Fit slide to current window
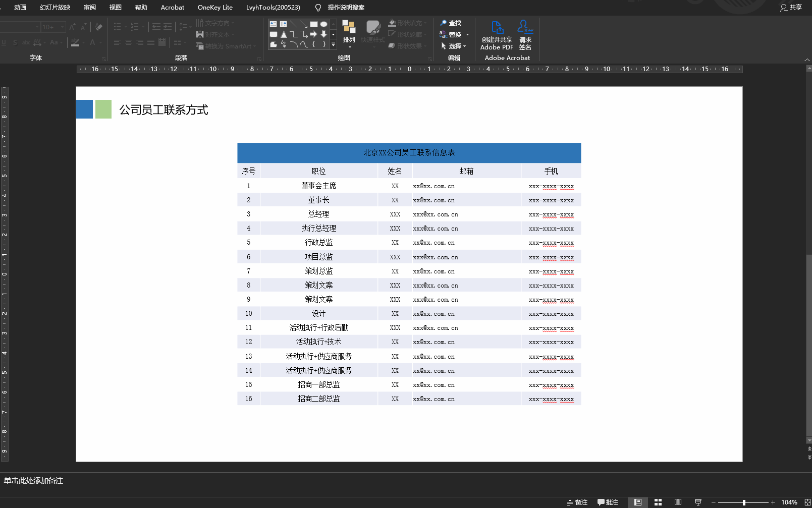Screen dimensions: 812x508 (x=807, y=502)
